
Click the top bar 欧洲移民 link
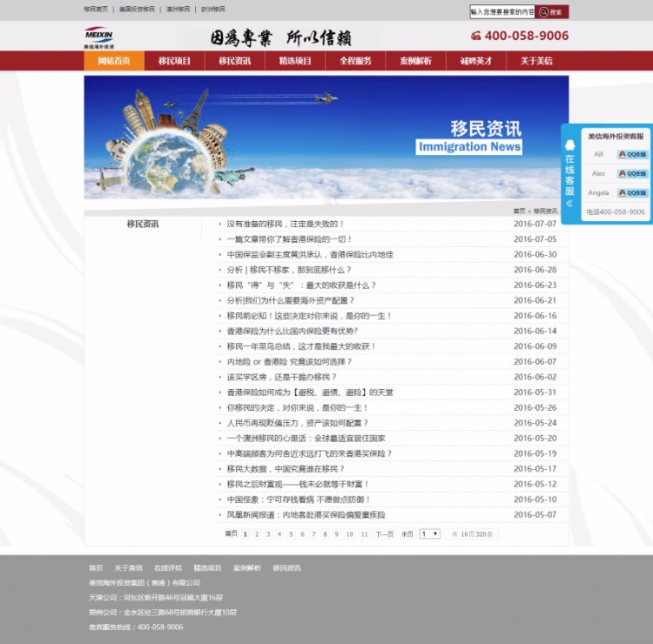click(212, 9)
